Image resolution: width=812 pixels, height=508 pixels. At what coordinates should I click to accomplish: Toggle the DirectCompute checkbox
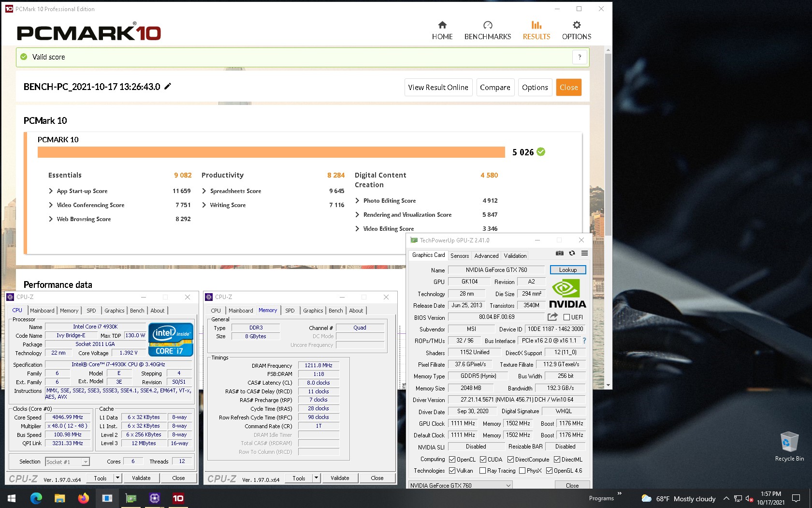pos(510,460)
